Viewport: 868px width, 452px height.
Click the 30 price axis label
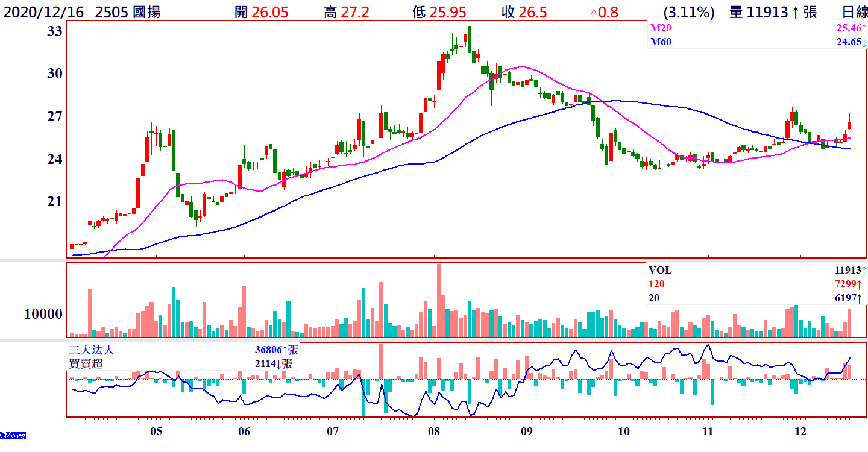pos(55,74)
